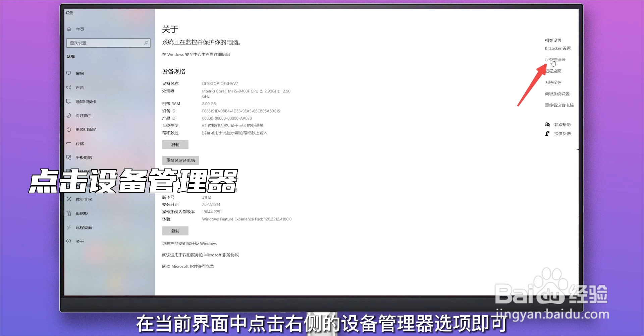Image resolution: width=644 pixels, height=336 pixels.
Task: Open 声音 sound settings in the sidebar
Action: (79, 87)
